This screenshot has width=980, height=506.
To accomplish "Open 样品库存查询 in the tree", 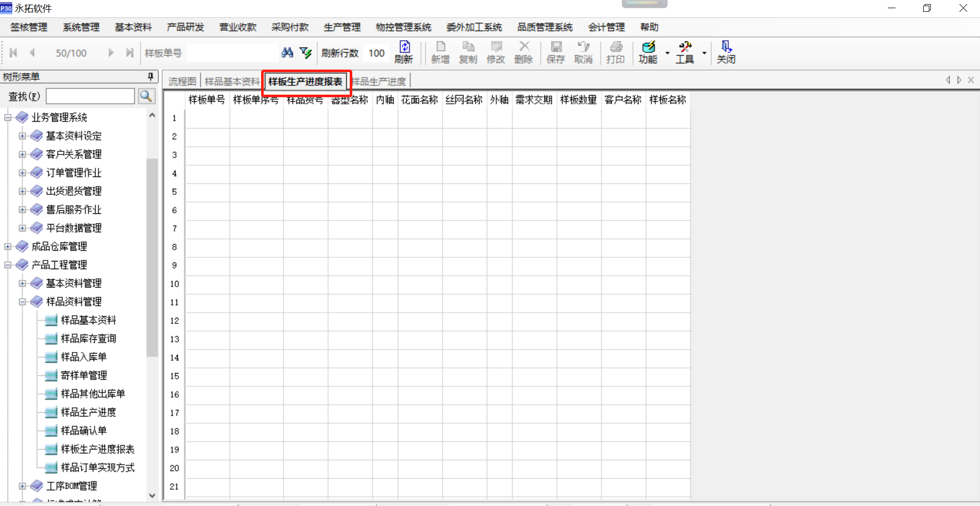I will click(88, 339).
